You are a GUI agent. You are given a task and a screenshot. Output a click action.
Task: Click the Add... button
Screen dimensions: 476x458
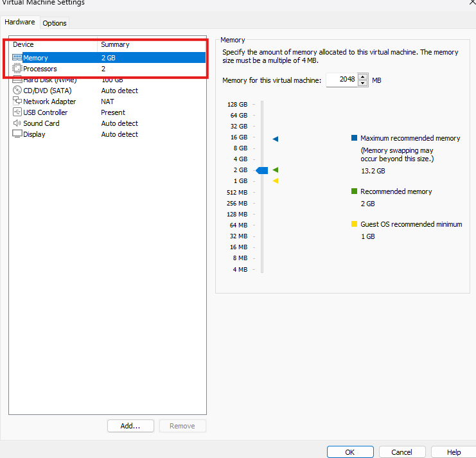[130, 426]
